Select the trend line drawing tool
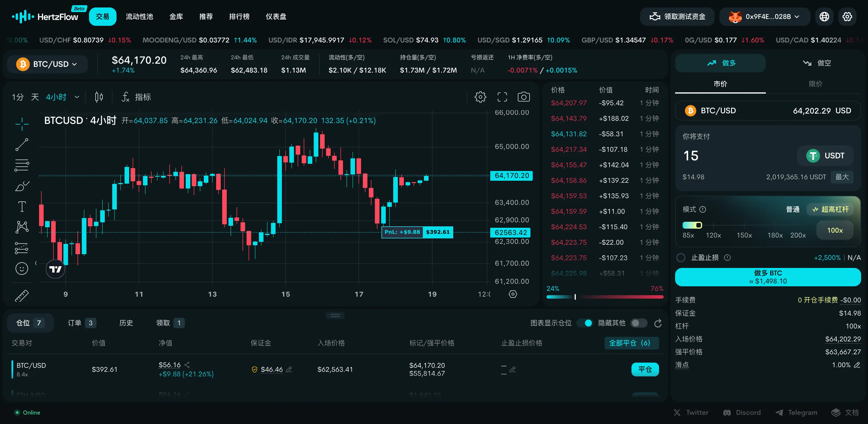 click(22, 145)
